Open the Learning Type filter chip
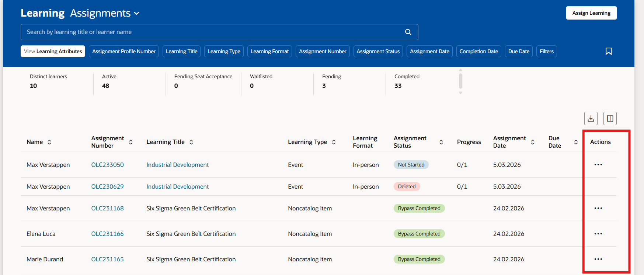 [x=224, y=51]
